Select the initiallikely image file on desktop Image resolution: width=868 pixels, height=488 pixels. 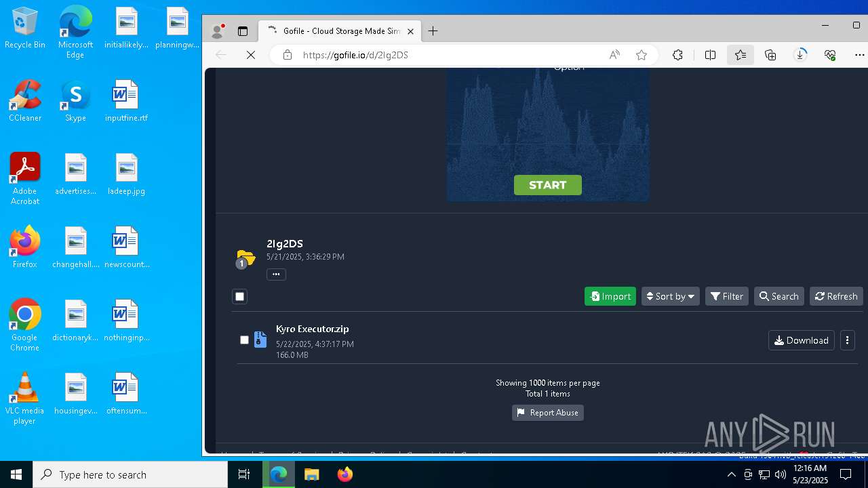[x=126, y=28]
